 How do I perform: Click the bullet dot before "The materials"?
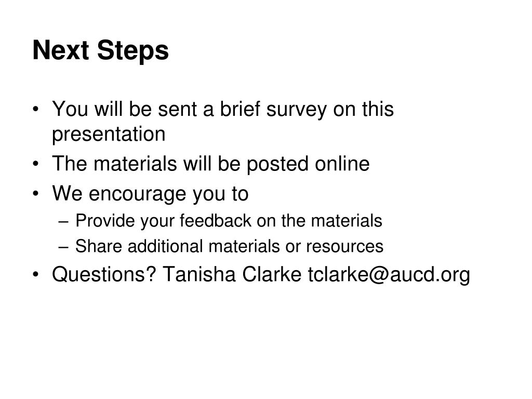pos(36,164)
